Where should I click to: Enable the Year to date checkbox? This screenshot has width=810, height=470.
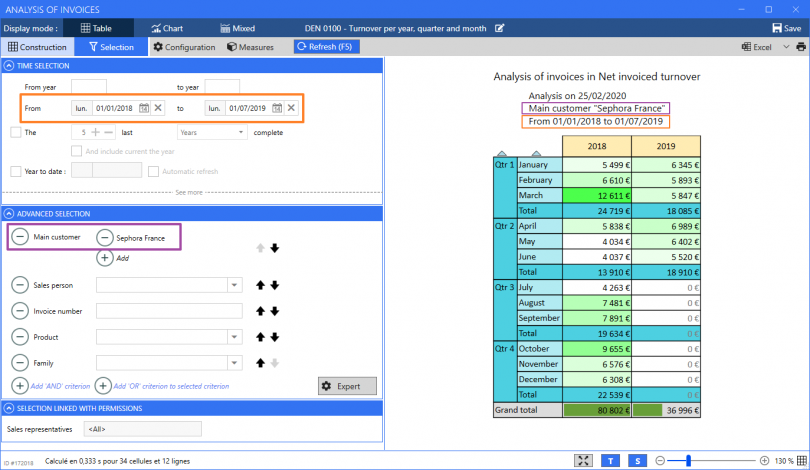[x=15, y=171]
